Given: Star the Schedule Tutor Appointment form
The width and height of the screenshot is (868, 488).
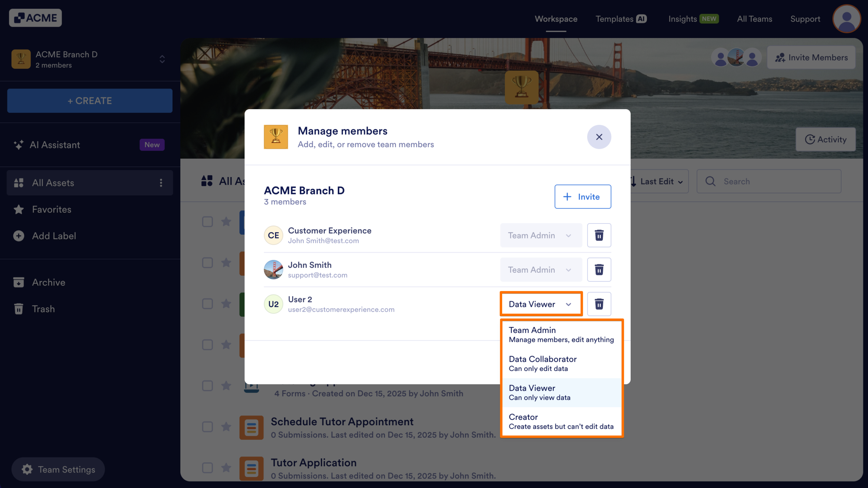Looking at the screenshot, I should (226, 427).
